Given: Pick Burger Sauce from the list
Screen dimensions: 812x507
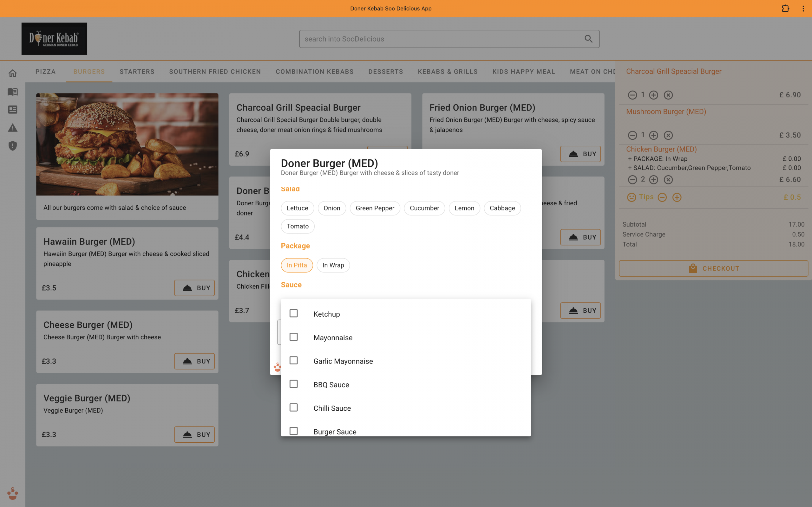Looking at the screenshot, I should (294, 431).
